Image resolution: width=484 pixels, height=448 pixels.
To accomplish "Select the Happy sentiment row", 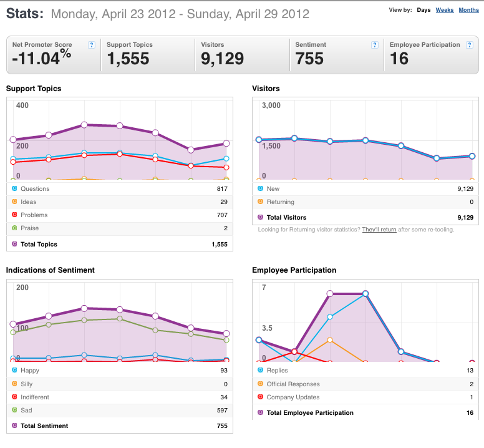I will click(x=120, y=370).
